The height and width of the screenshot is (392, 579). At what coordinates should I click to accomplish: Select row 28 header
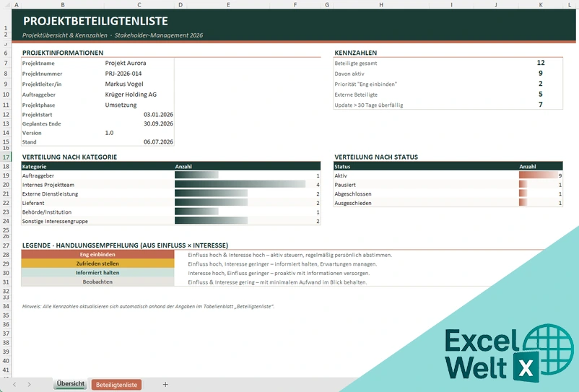(x=6, y=255)
